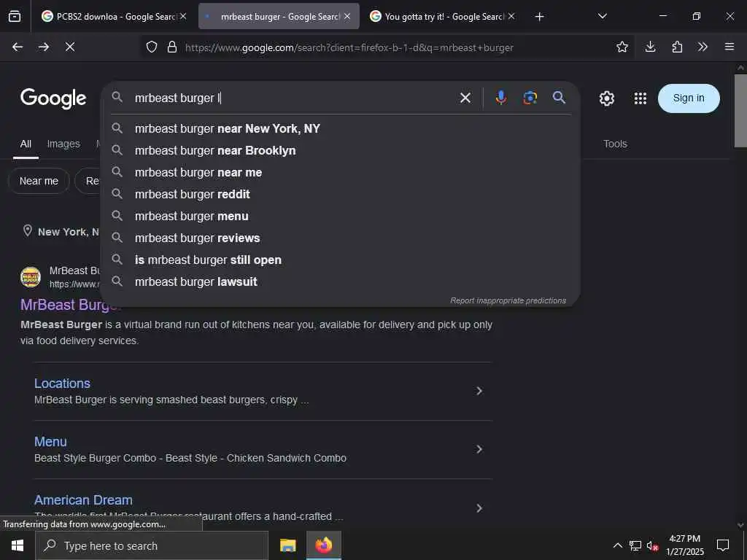747x560 pixels.
Task: Clear the Google search box text
Action: click(x=465, y=98)
